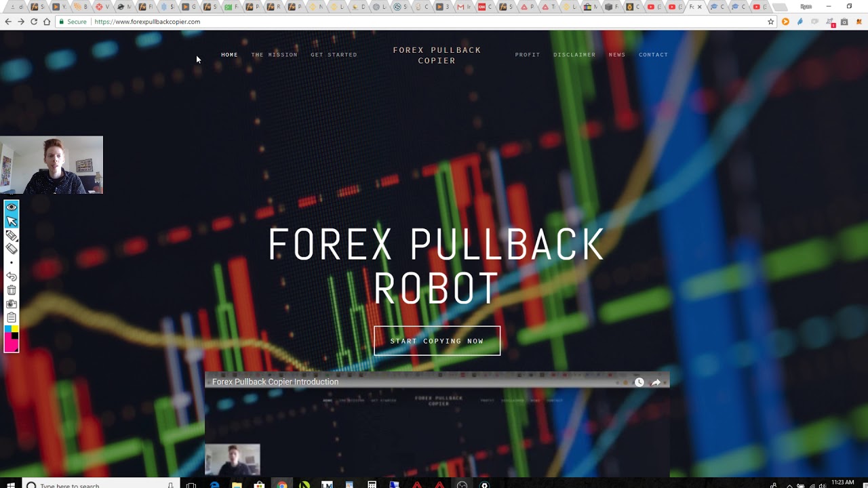Select the highlighter pen tool in drawing toolbar
This screenshot has height=488, width=868.
[x=12, y=235]
